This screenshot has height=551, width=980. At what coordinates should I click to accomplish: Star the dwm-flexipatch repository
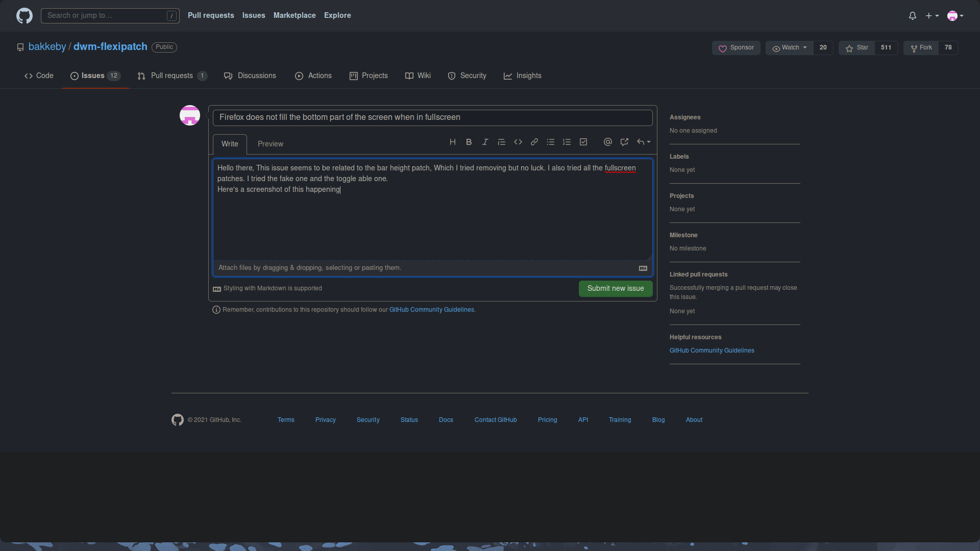[x=857, y=47]
